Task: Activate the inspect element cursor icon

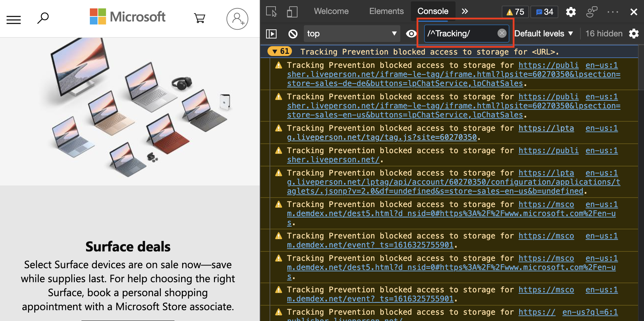Action: click(x=270, y=12)
